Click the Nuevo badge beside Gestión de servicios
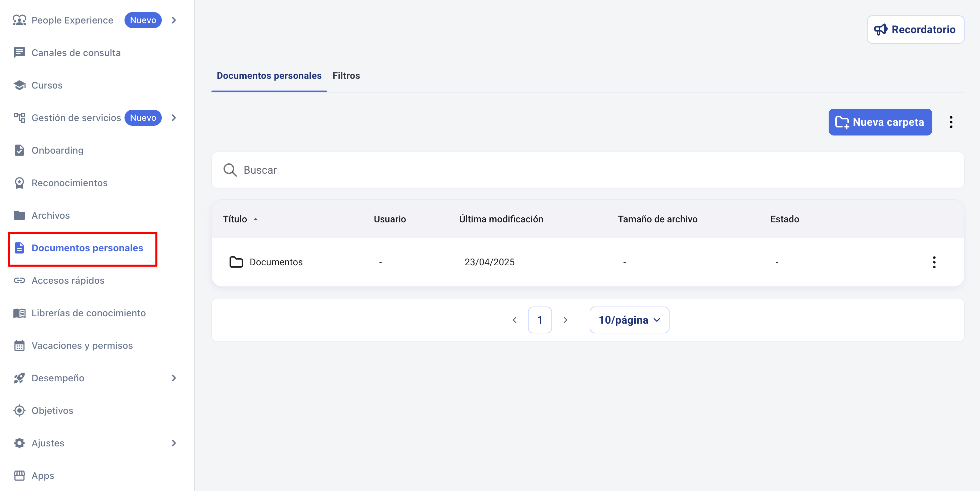980x491 pixels. tap(143, 118)
